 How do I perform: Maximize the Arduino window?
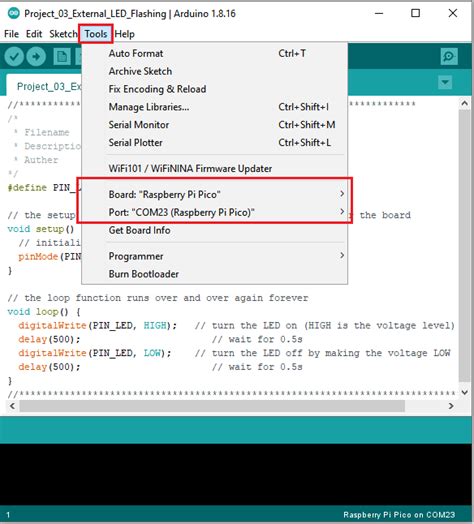pos(416,13)
